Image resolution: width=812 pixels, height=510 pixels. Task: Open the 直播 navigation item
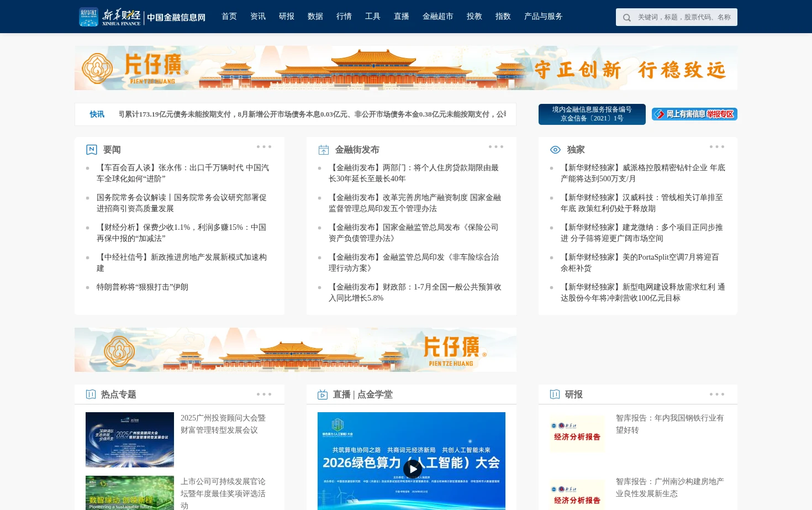tap(402, 17)
